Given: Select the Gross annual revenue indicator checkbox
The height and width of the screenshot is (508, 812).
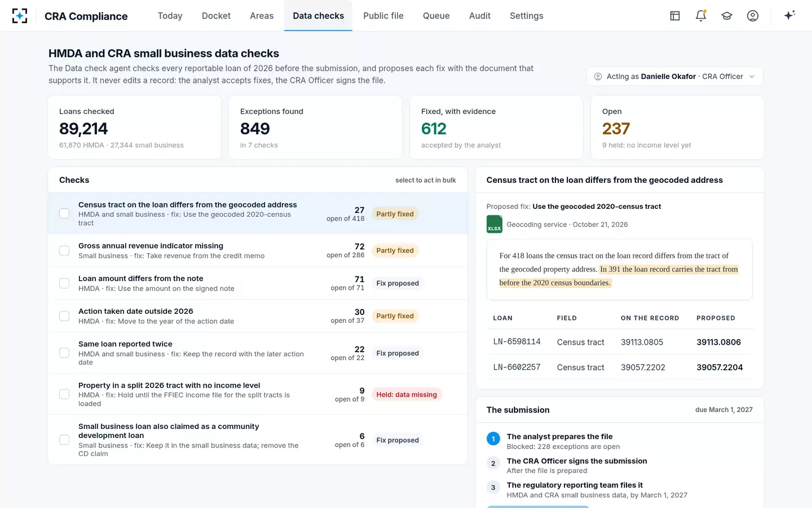Looking at the screenshot, I should (x=64, y=251).
